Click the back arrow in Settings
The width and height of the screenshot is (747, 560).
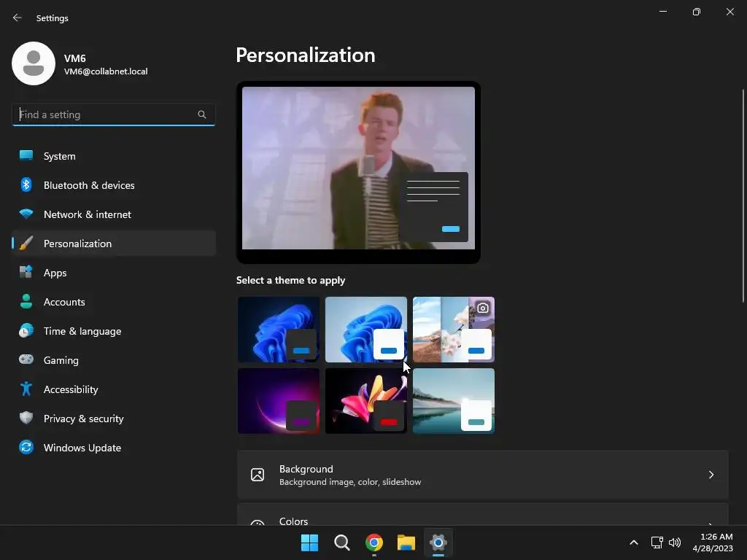pos(18,17)
